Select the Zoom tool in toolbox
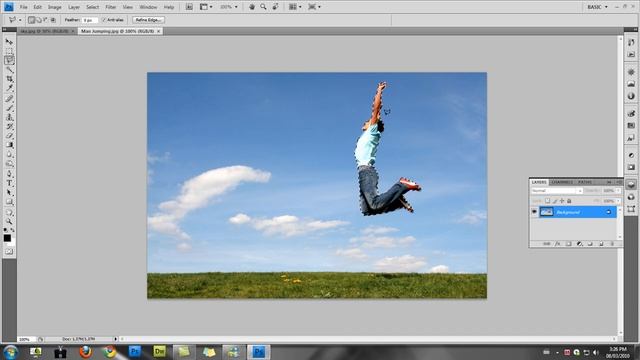 tap(9, 222)
